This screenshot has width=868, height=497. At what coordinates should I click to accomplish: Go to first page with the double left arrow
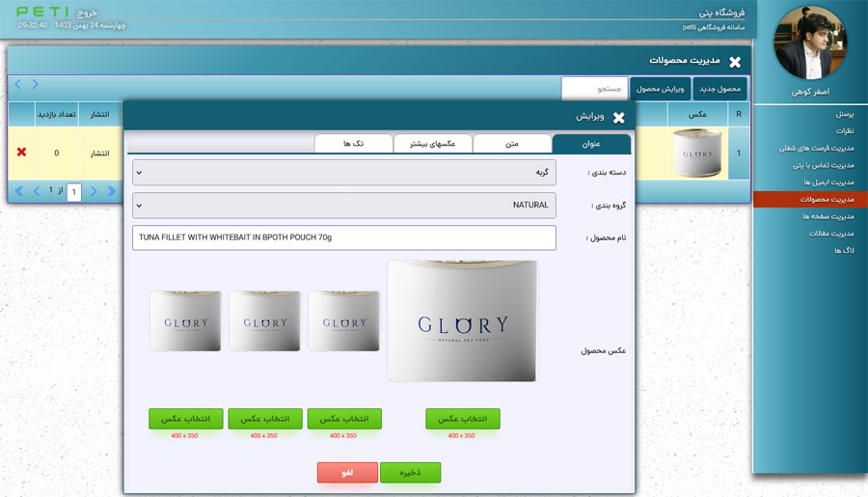19,191
